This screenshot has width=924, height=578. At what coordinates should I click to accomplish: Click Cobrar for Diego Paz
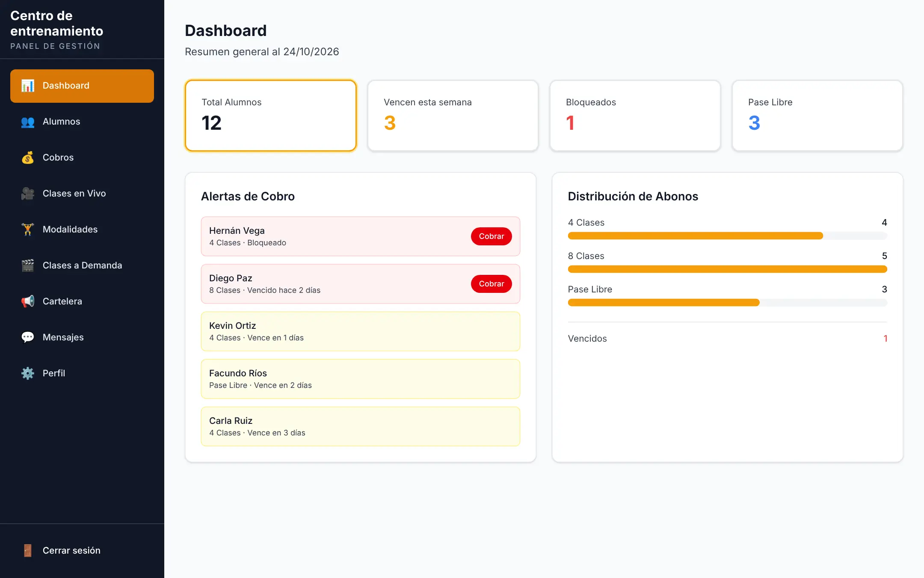(x=491, y=284)
